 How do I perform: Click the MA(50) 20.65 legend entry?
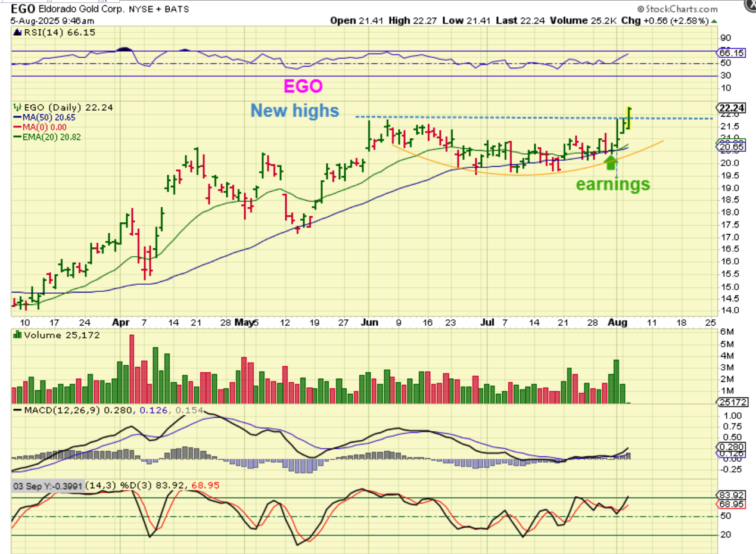click(45, 117)
